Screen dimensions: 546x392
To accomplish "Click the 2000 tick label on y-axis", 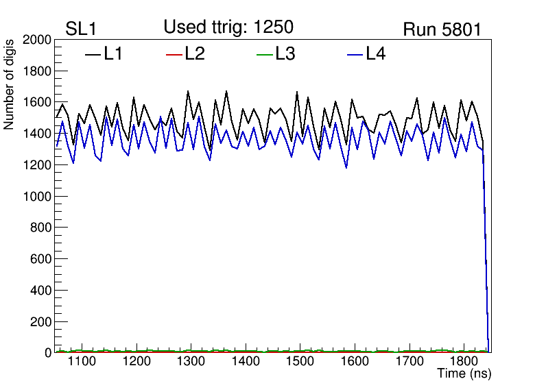I will point(38,40).
